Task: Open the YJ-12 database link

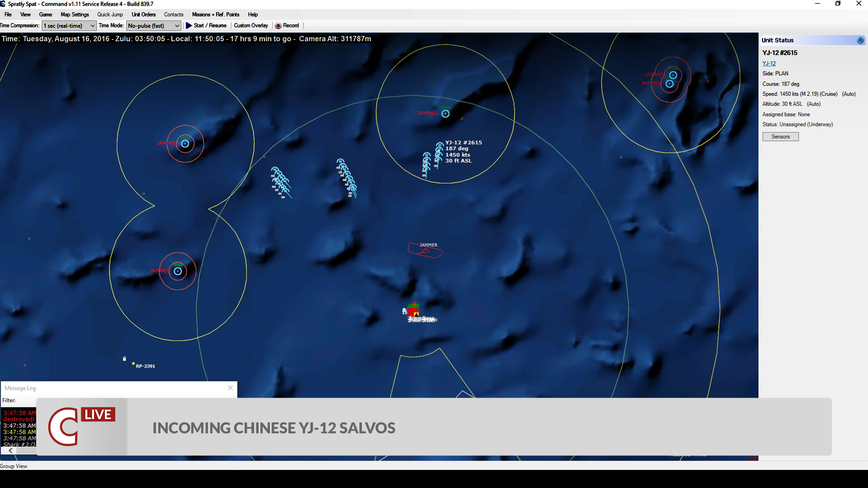Action: pos(769,63)
